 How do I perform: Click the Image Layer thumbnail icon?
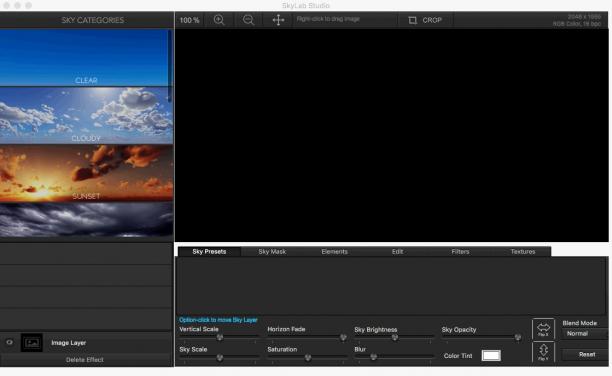(x=32, y=343)
